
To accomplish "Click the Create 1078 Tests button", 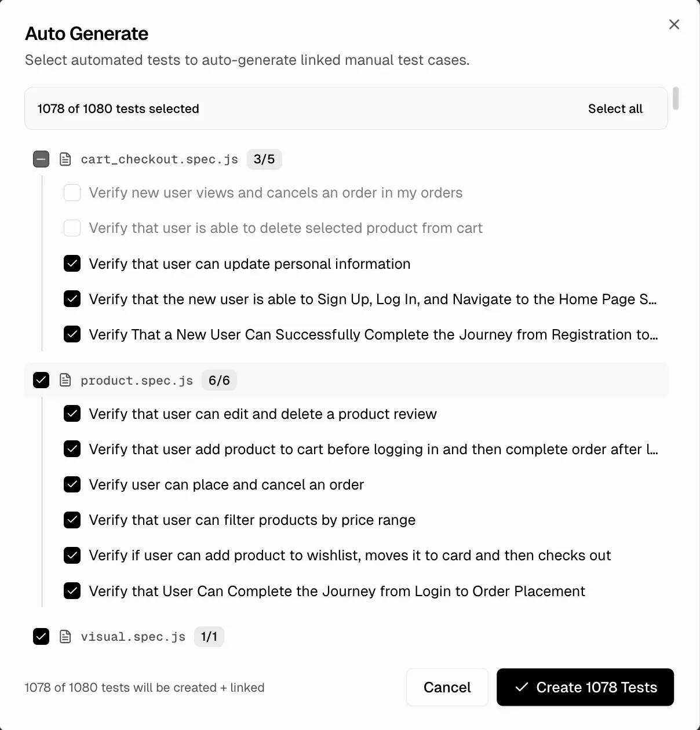I will [585, 687].
